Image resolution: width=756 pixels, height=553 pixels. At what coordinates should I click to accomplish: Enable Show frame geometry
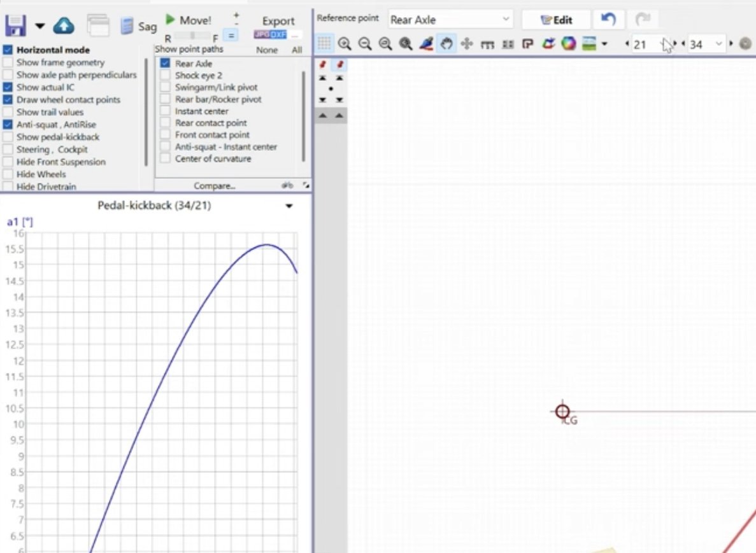8,62
